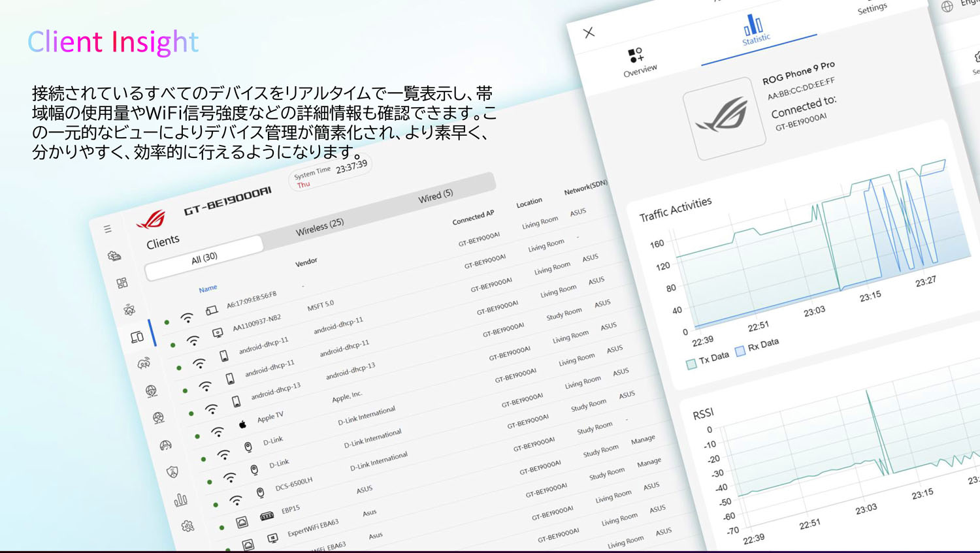
Task: Sort clients by the Name column
Action: 208,289
